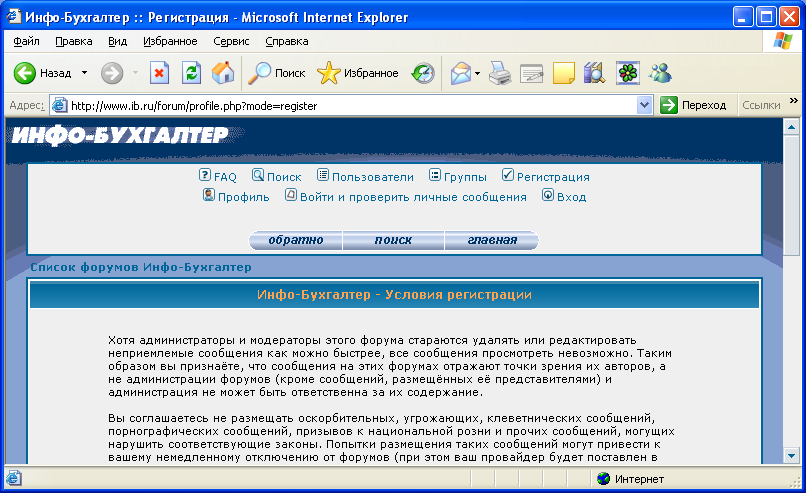Click the Профиль person icon
Screen dimensions: 806x493
click(x=209, y=195)
